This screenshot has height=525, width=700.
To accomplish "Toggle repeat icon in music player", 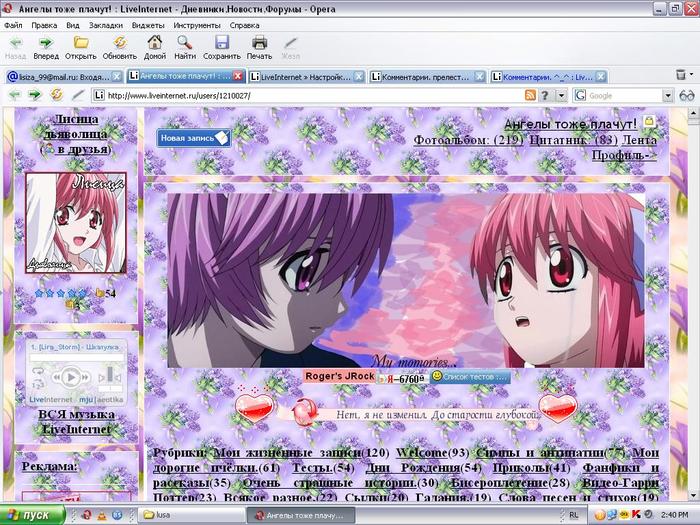I will point(38,371).
